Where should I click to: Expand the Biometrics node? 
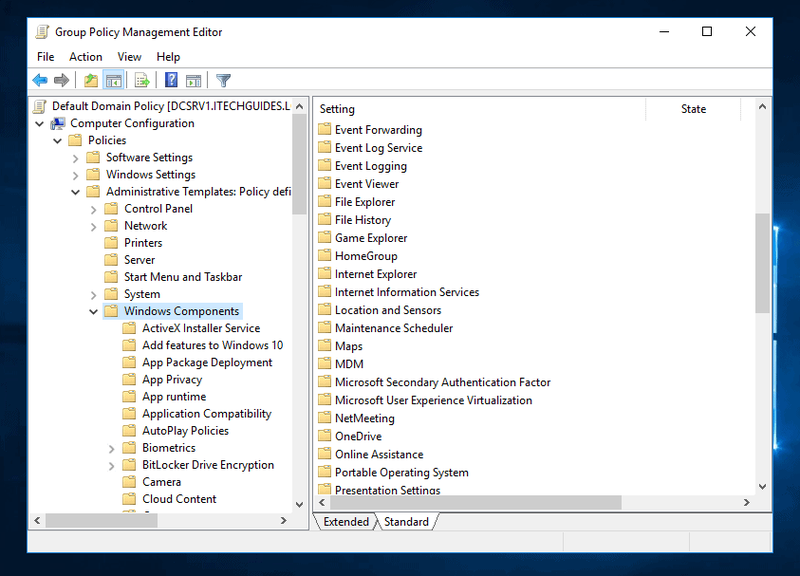pyautogui.click(x=112, y=448)
